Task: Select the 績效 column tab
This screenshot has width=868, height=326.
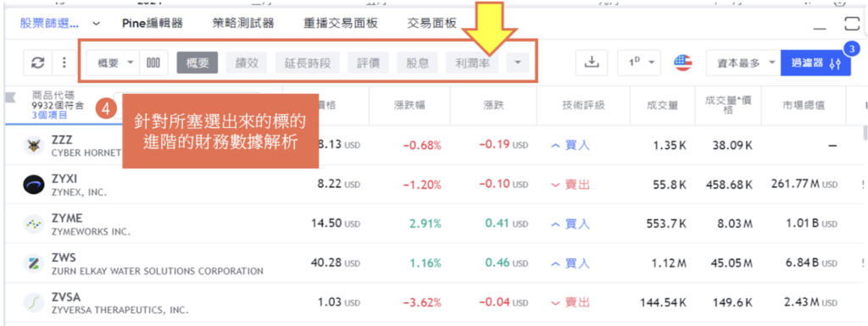Action: [x=247, y=63]
